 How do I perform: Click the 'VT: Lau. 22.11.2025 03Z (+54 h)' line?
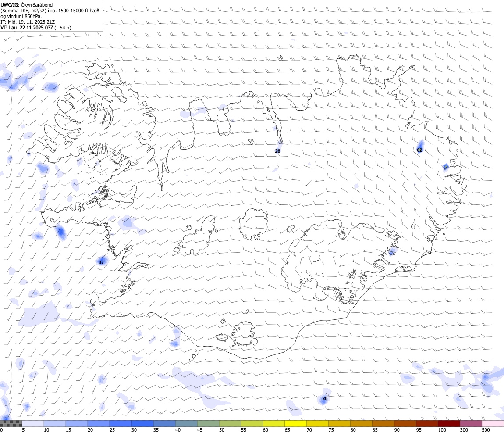click(36, 28)
